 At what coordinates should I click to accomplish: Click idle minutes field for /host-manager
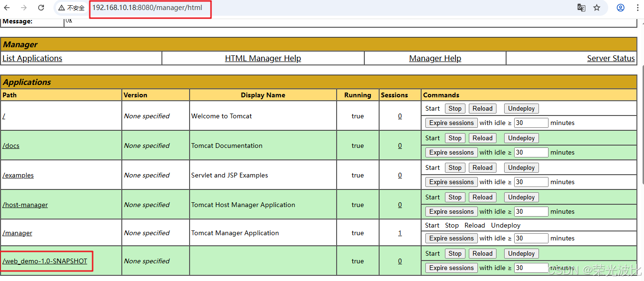click(531, 211)
